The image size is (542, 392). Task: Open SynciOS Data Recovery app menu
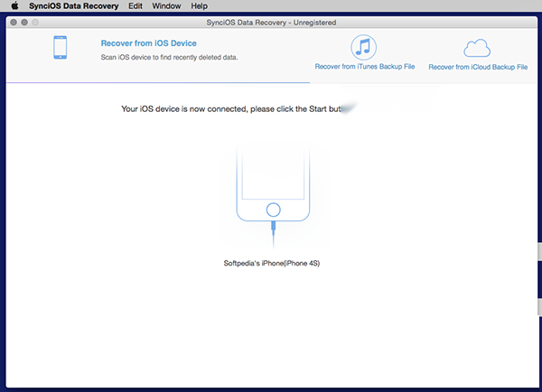pyautogui.click(x=74, y=6)
